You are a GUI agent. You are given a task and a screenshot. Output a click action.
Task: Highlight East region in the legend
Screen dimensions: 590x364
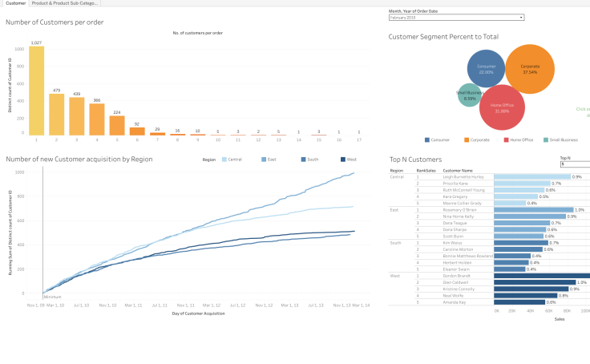[x=264, y=160]
